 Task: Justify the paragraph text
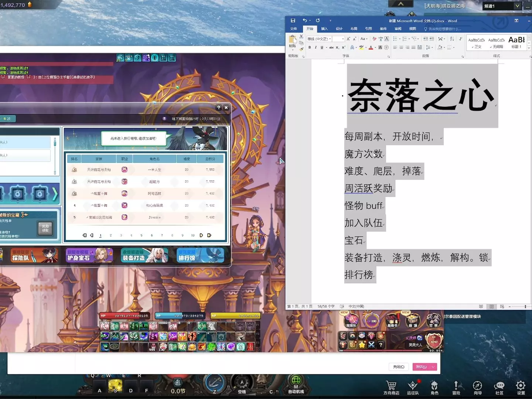pyautogui.click(x=413, y=47)
